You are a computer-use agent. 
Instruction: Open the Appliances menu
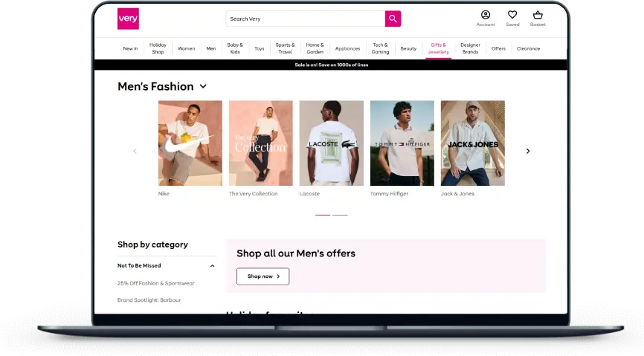pyautogui.click(x=347, y=48)
